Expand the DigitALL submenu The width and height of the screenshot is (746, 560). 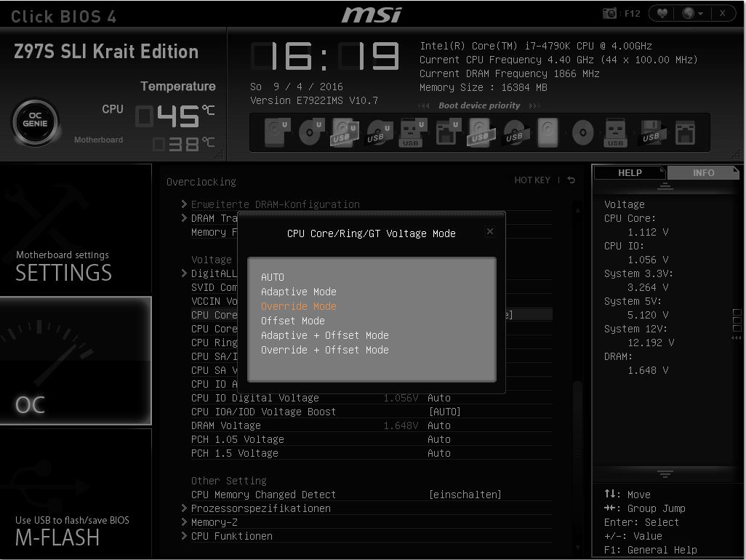(209, 273)
